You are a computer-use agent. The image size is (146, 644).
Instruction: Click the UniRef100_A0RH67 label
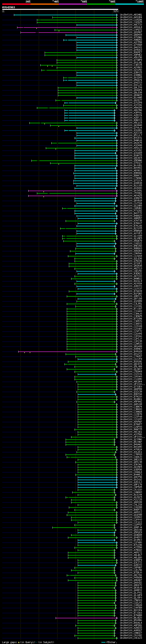(131, 349)
